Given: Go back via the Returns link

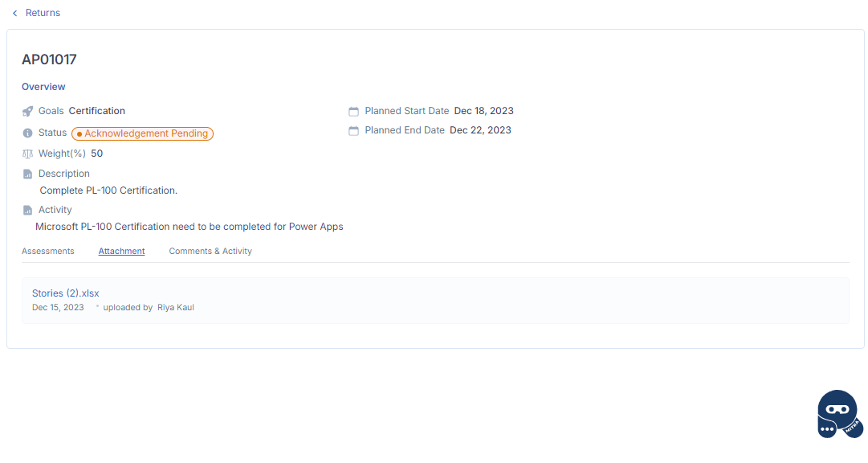Looking at the screenshot, I should pyautogui.click(x=43, y=13).
